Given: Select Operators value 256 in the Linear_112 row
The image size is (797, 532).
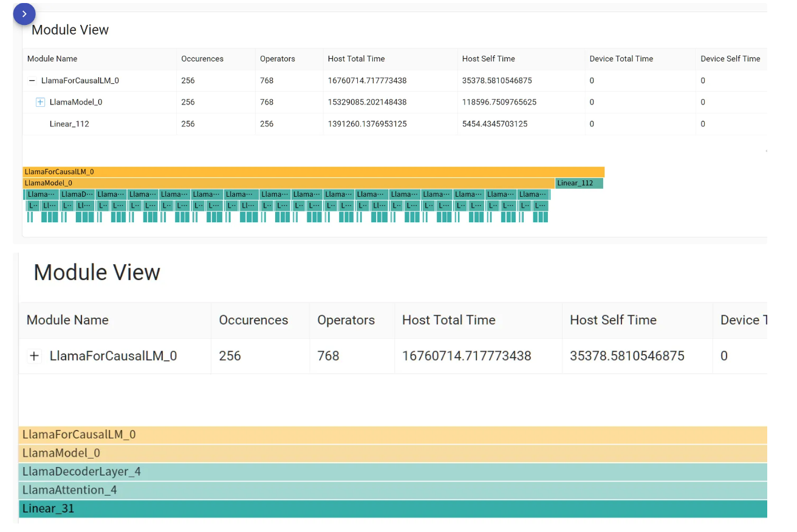Looking at the screenshot, I should (267, 124).
